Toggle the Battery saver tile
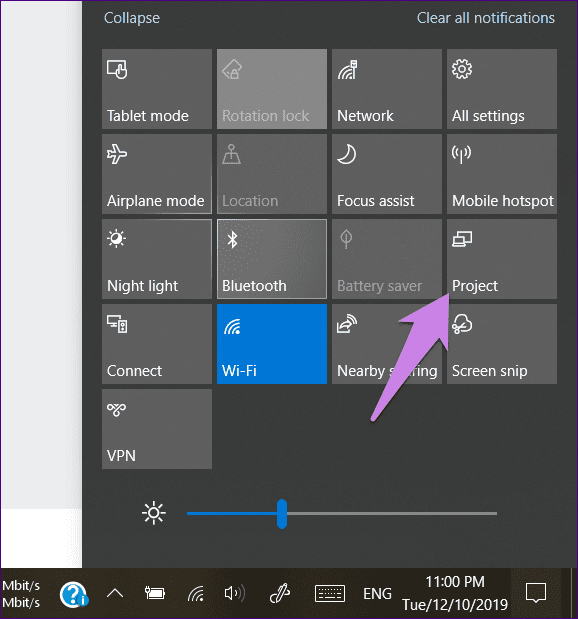 [x=387, y=259]
